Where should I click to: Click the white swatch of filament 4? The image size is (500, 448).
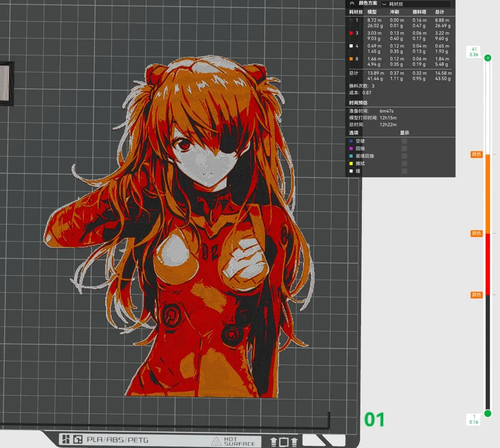351,46
